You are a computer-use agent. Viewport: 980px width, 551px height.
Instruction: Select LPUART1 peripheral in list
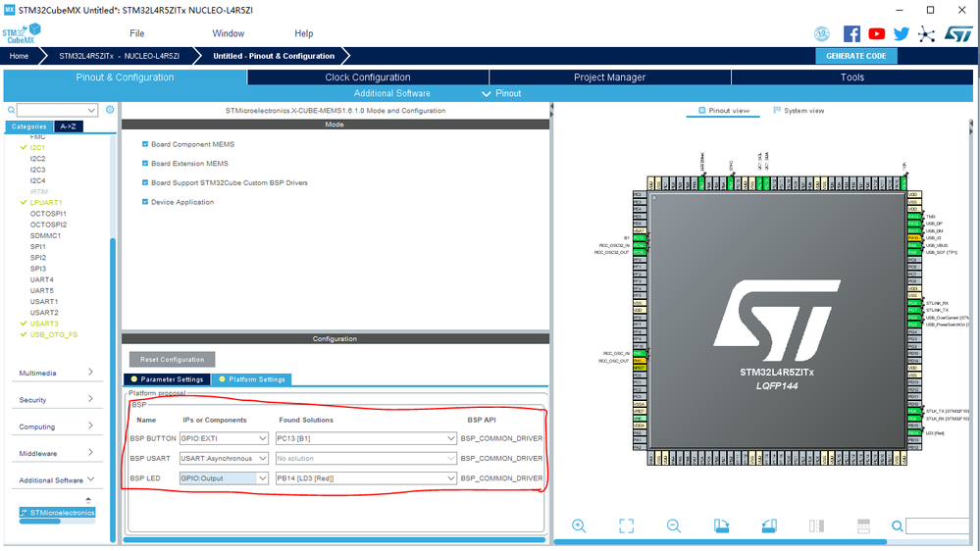coord(46,202)
